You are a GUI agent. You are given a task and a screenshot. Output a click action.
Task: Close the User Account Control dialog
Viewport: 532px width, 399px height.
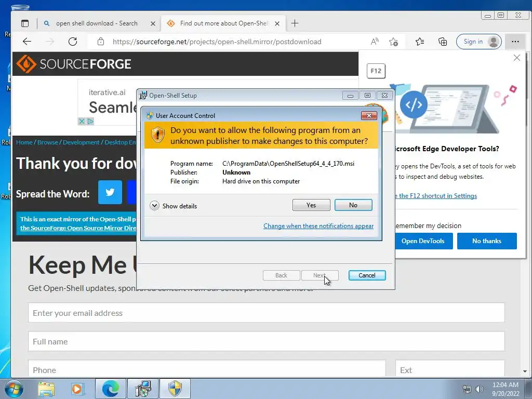[369, 116]
